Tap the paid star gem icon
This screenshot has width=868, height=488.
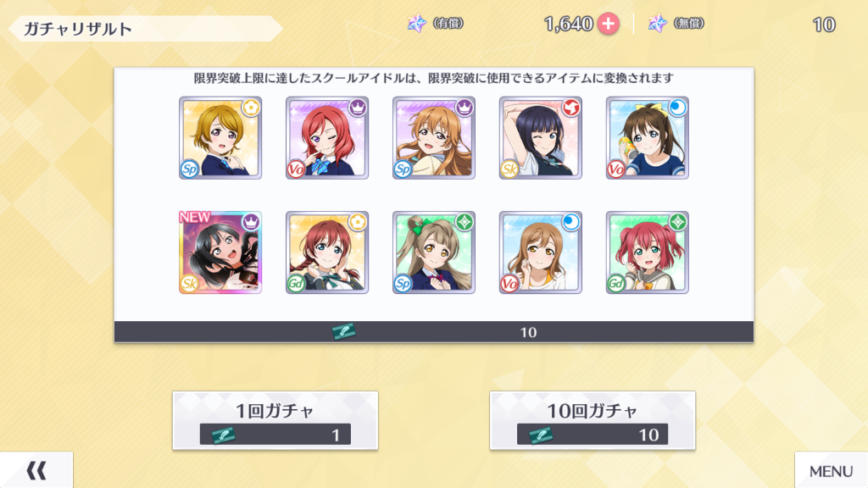click(x=416, y=23)
